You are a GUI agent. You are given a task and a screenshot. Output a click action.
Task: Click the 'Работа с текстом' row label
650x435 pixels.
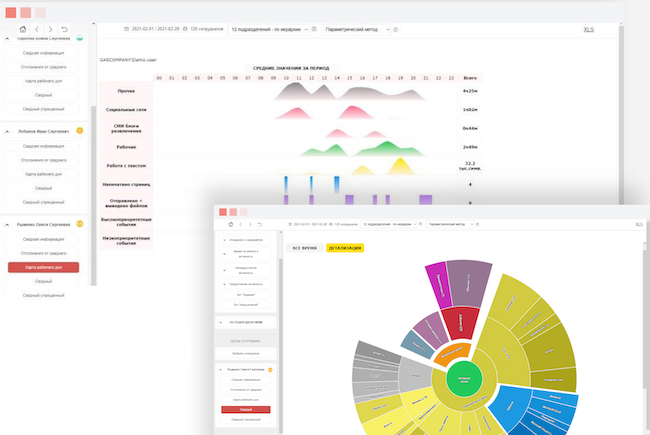click(126, 166)
